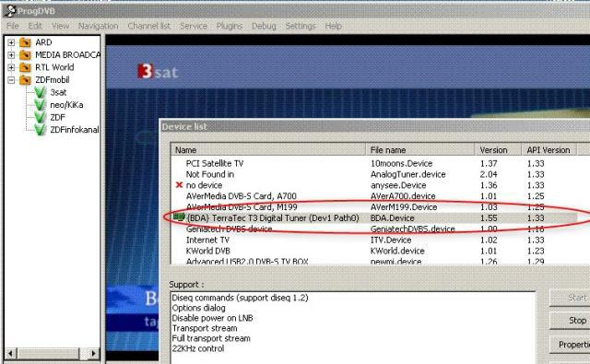Toggle the green check on 3sat channel
The height and width of the screenshot is (364, 590).
coord(40,92)
